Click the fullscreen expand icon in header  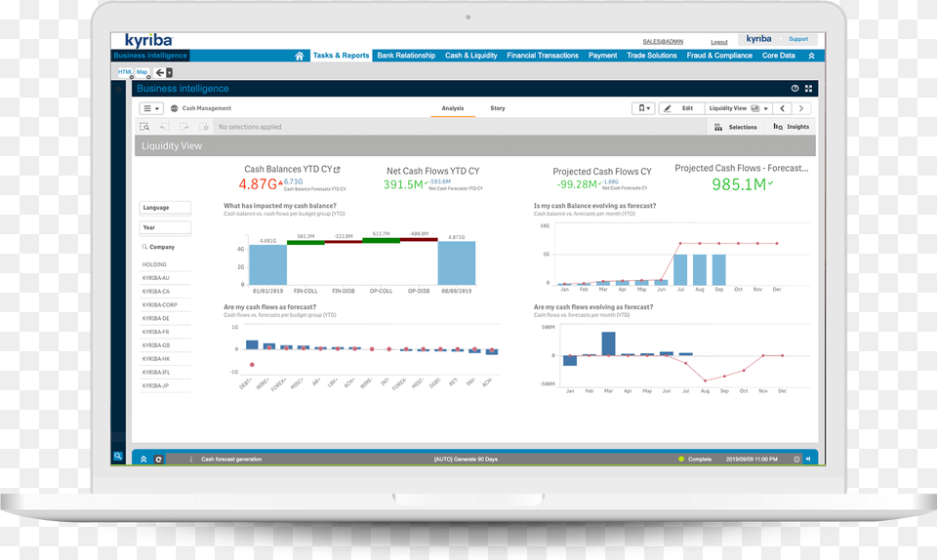click(x=808, y=89)
